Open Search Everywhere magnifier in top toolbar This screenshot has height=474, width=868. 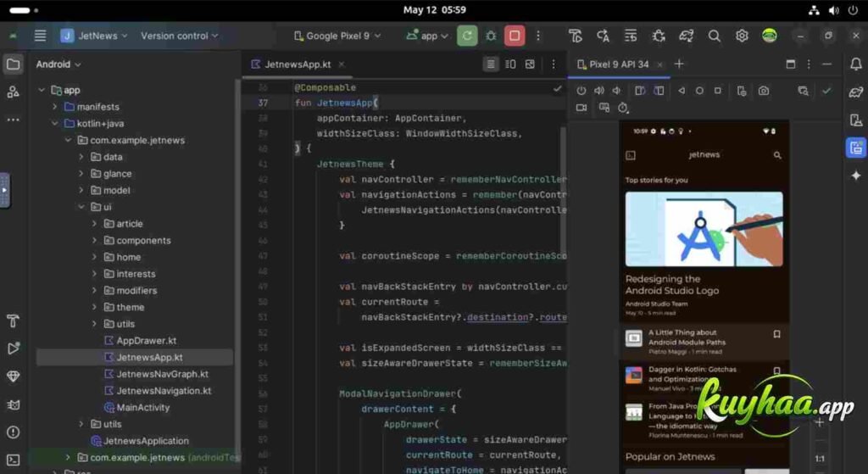pyautogui.click(x=714, y=36)
